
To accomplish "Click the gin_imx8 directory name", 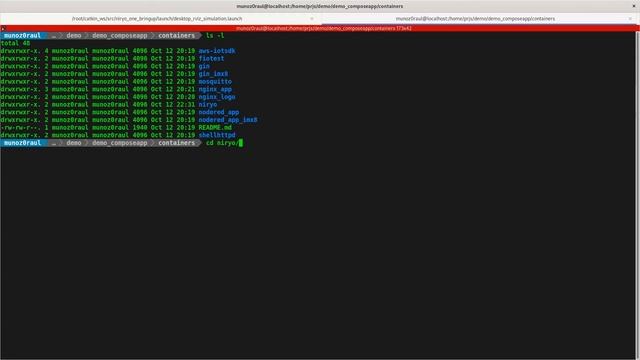I will point(213,74).
